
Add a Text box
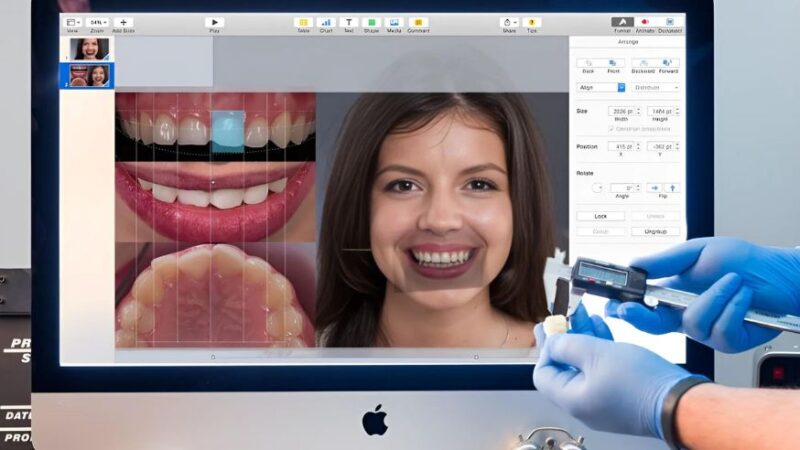tap(348, 22)
